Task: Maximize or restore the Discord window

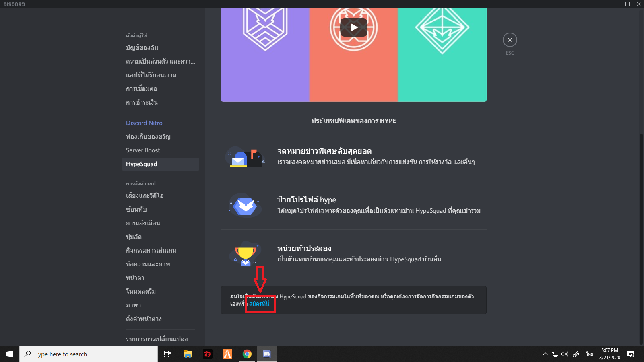Action: [627, 4]
